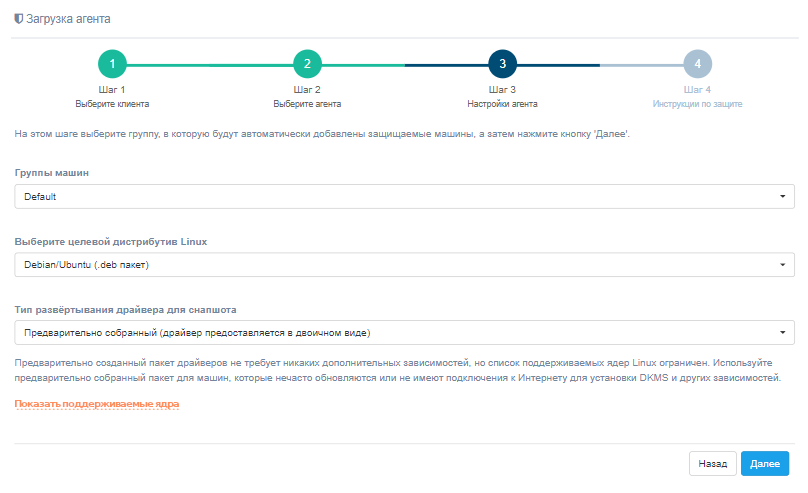The width and height of the screenshot is (808, 493).
Task: Select the Выберите агента step label
Action: pos(307,103)
